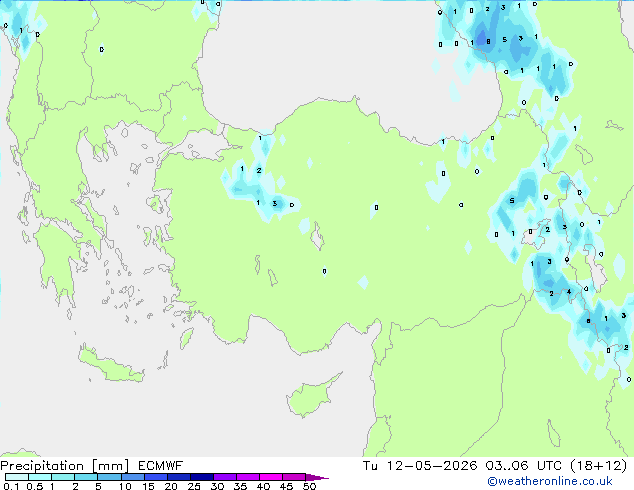Click the dark navy swatch between 25 and 30

tap(201, 477)
